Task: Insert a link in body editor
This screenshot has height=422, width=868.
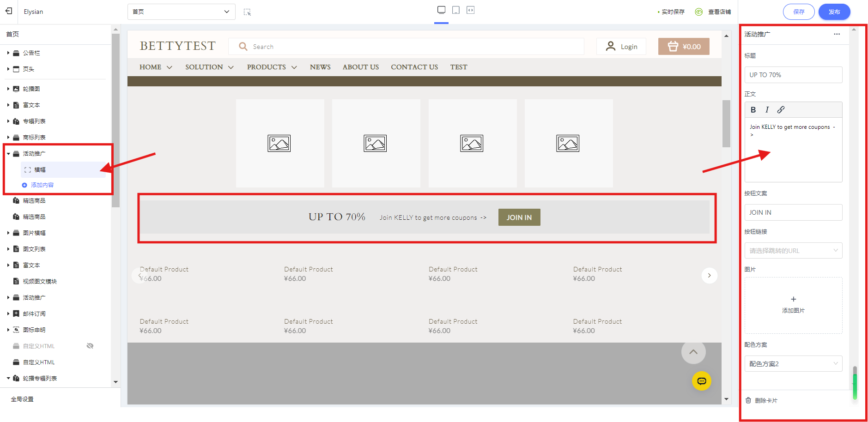Action: click(x=781, y=110)
